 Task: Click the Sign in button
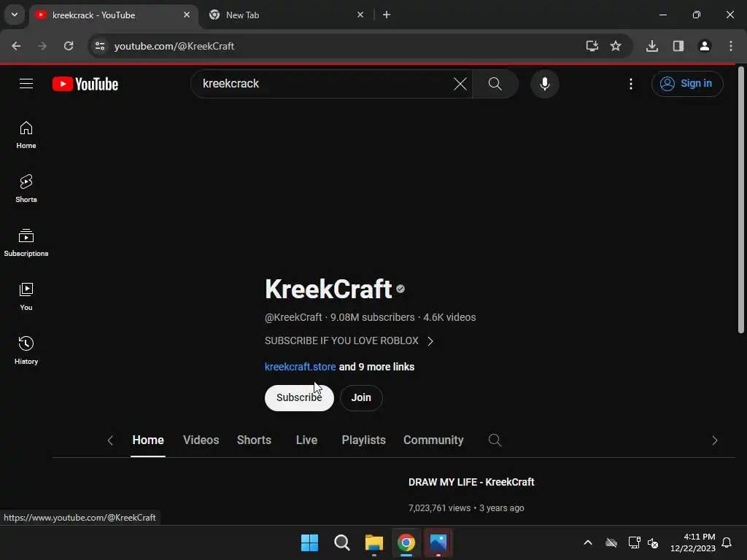pos(687,84)
